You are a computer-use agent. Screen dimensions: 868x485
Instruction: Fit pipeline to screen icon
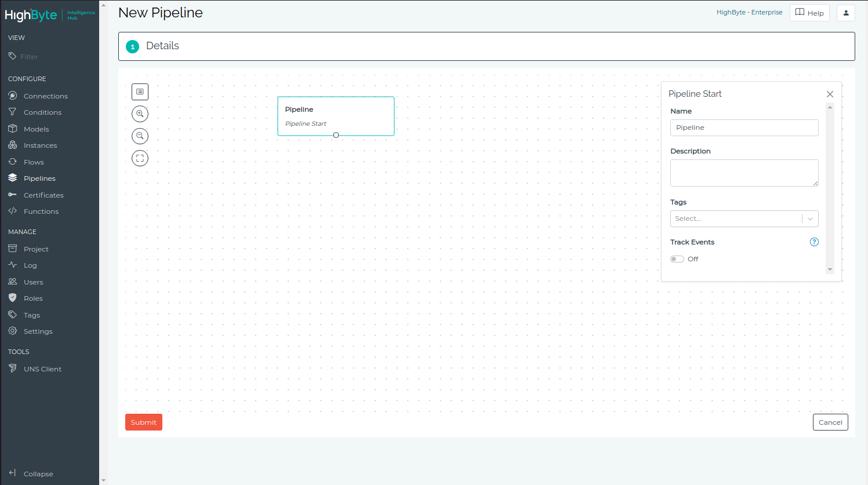point(140,158)
